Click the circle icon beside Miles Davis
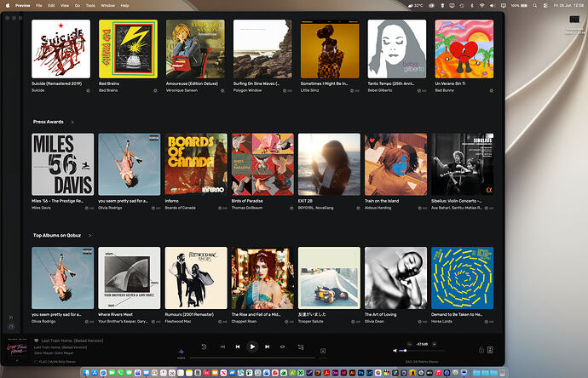The image size is (588, 378). 87,209
